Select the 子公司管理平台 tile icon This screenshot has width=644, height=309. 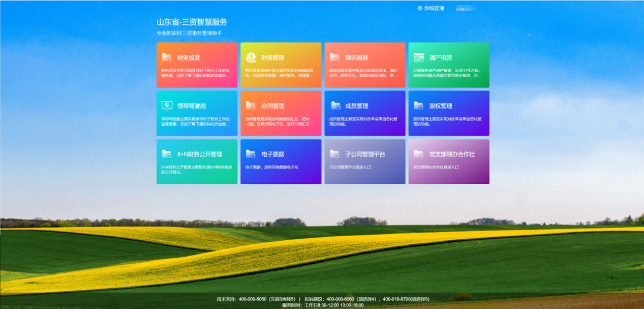click(x=334, y=154)
